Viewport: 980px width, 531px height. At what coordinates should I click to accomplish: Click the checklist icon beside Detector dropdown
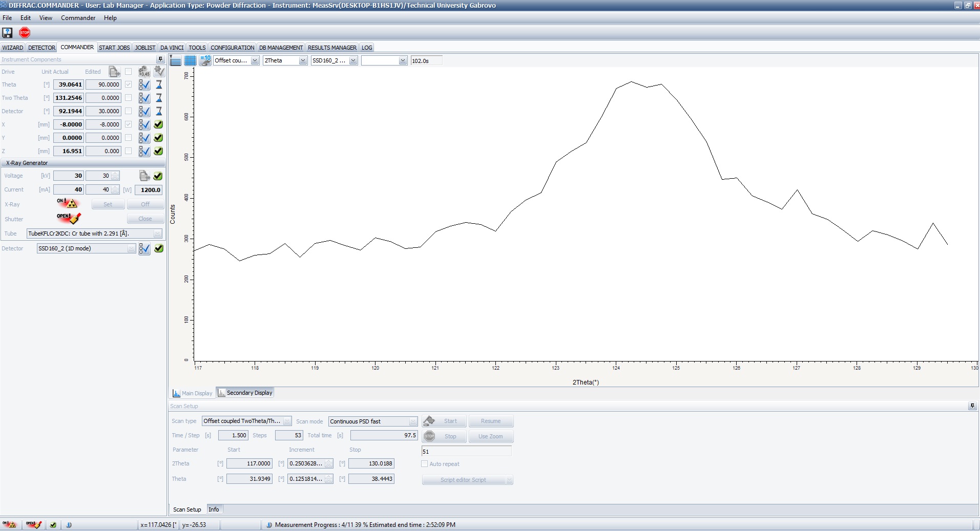144,248
